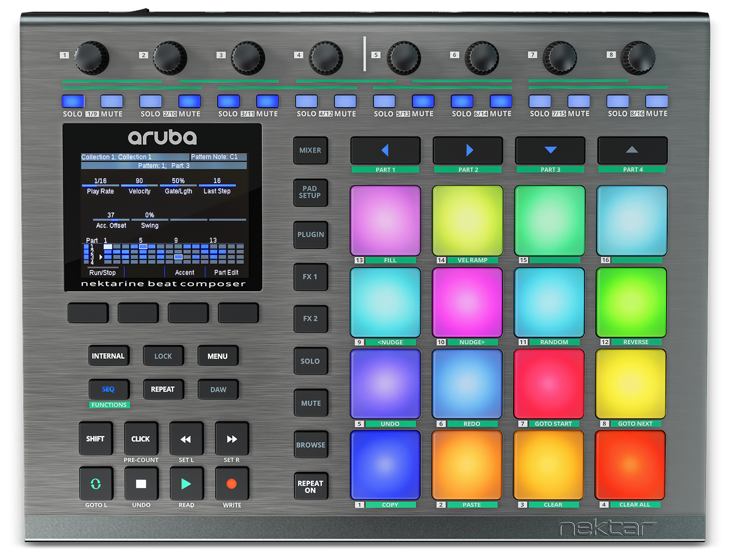Open the BROWSE mode

pos(310,445)
